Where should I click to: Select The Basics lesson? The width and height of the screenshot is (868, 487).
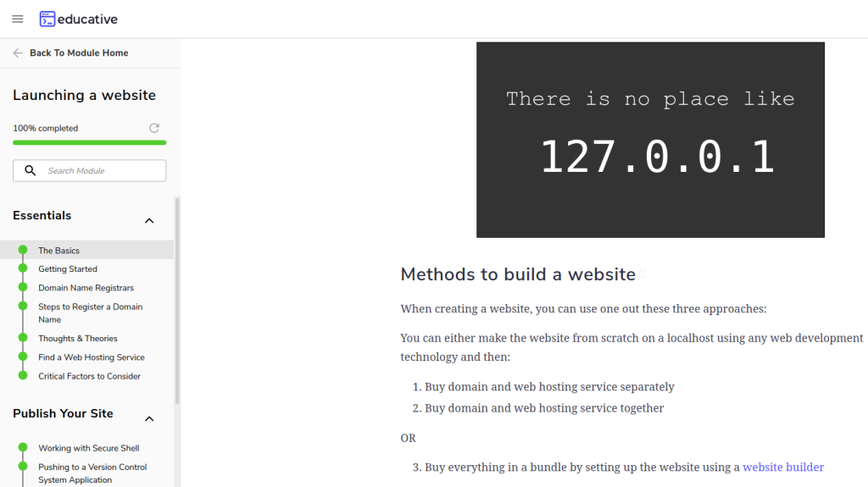point(58,251)
